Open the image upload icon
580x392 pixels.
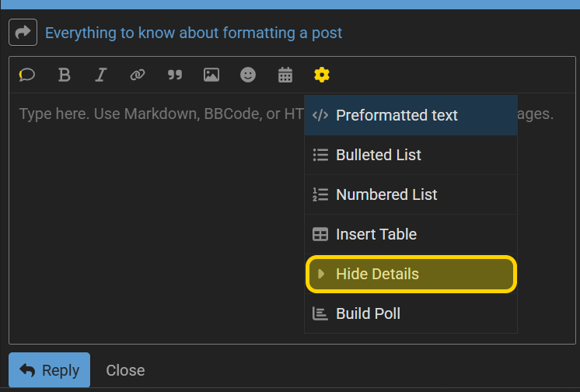tap(211, 75)
